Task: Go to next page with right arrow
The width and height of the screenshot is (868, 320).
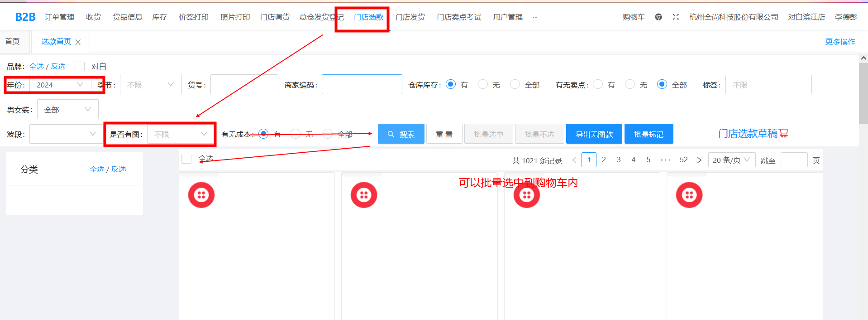Action: pyautogui.click(x=699, y=160)
